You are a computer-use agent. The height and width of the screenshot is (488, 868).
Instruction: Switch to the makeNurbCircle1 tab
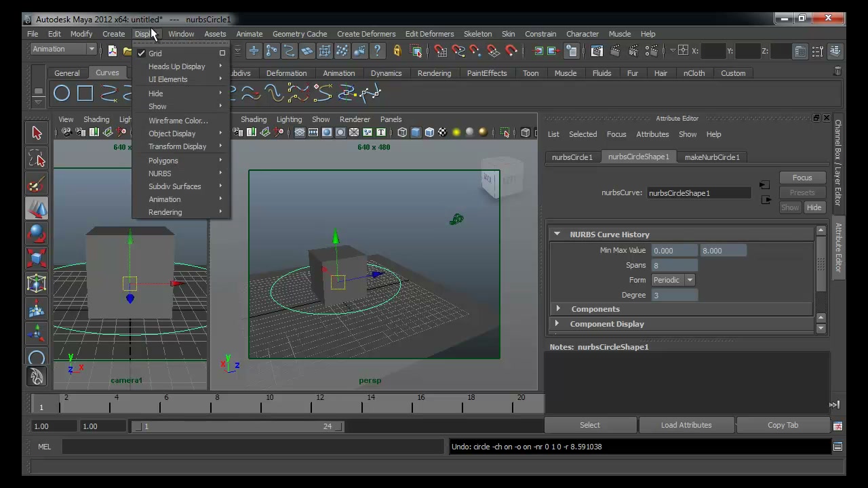pyautogui.click(x=711, y=157)
